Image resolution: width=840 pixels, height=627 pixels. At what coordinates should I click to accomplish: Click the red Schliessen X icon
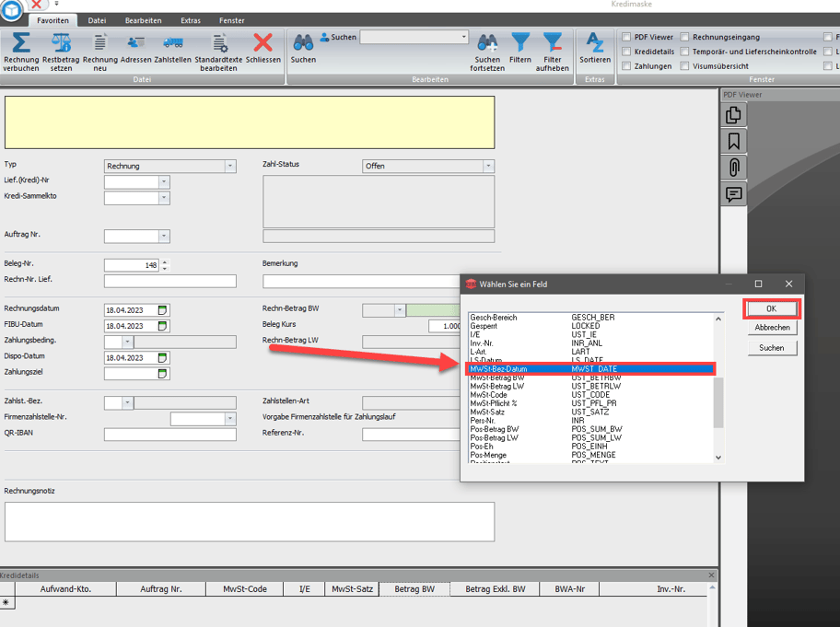pos(263,43)
